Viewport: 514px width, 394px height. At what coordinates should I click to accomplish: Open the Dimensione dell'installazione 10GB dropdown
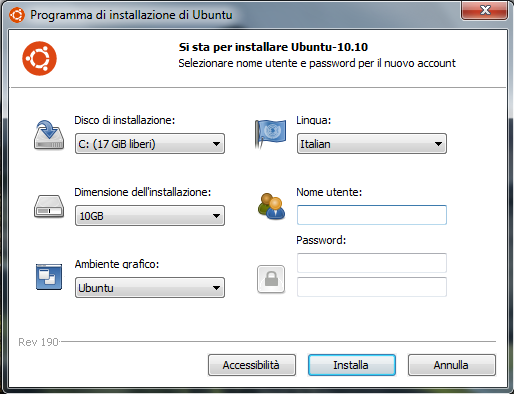(x=150, y=216)
